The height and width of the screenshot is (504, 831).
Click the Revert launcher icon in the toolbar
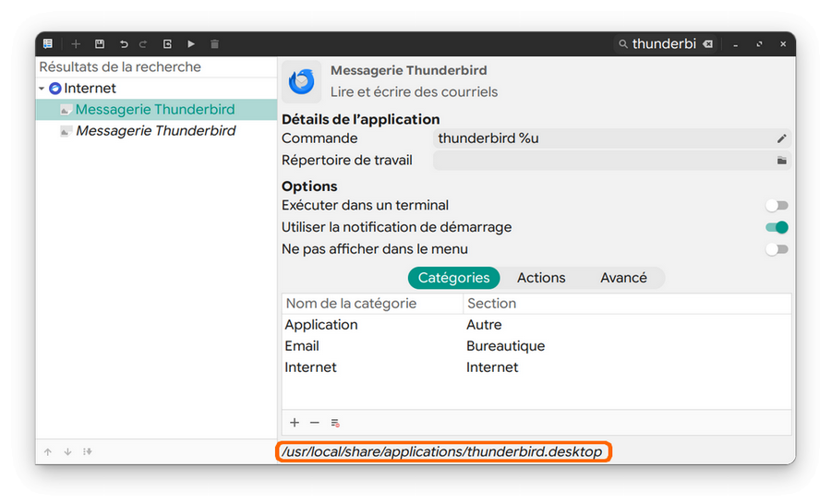click(x=167, y=43)
